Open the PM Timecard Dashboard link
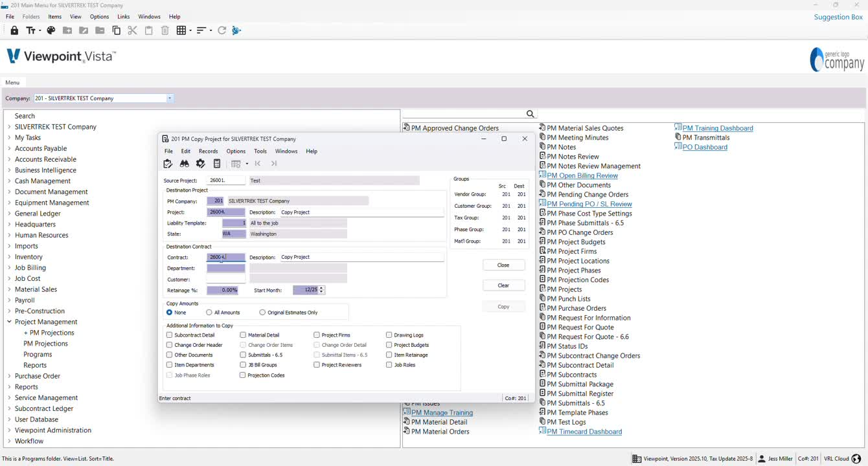Screen dimensions: 868x466 click(584, 432)
